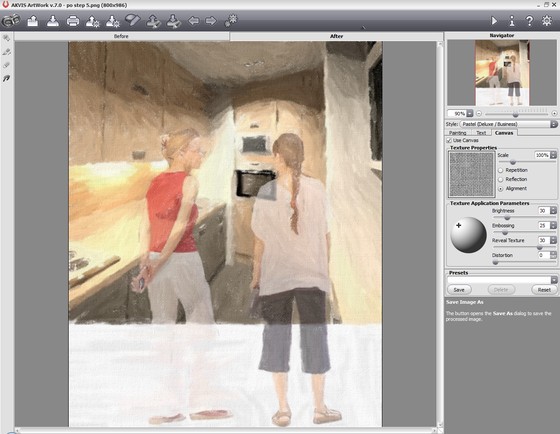Open the Preferences gear icon

point(547,21)
